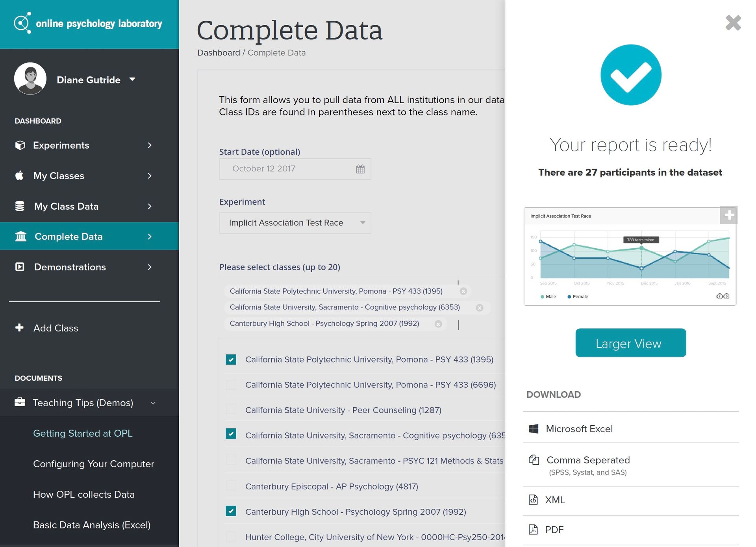Download the report as PDF

click(554, 530)
